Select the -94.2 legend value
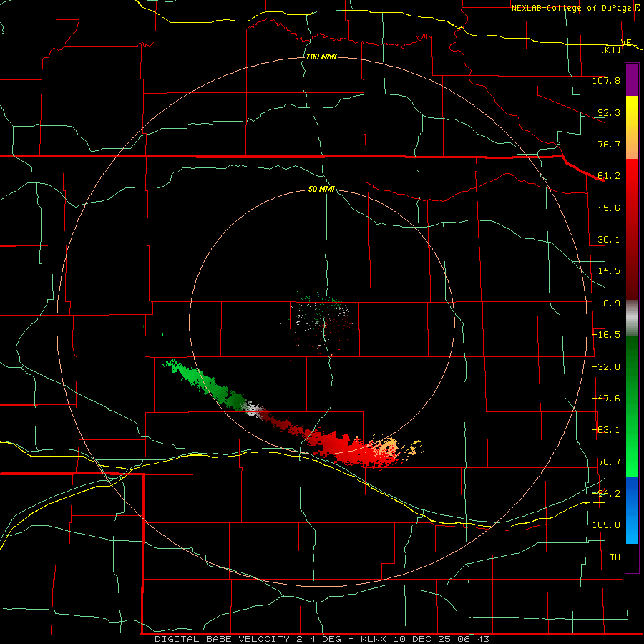 (606, 493)
